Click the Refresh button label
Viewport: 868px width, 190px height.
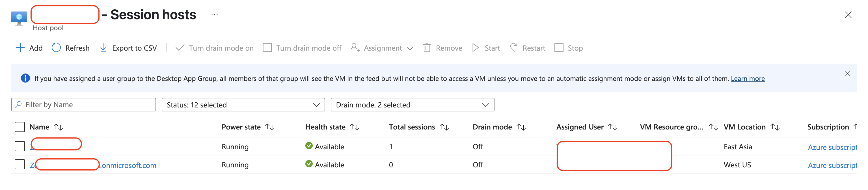(77, 48)
